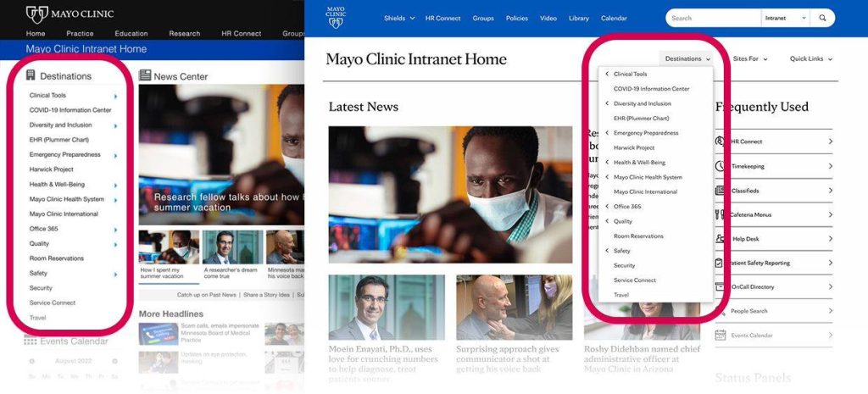The height and width of the screenshot is (394, 868).
Task: Click the Mayo Clinic shield logo in old design
Action: 37,14
